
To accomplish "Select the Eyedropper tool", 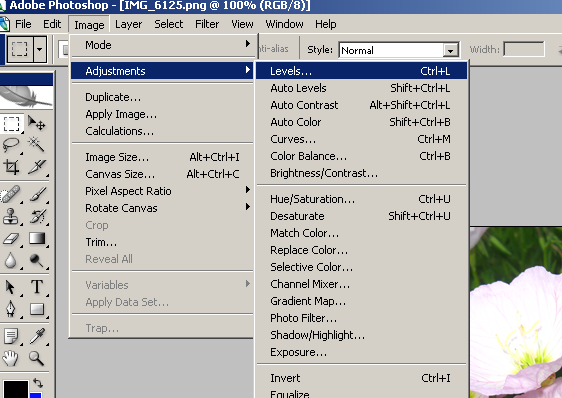I will 37,336.
